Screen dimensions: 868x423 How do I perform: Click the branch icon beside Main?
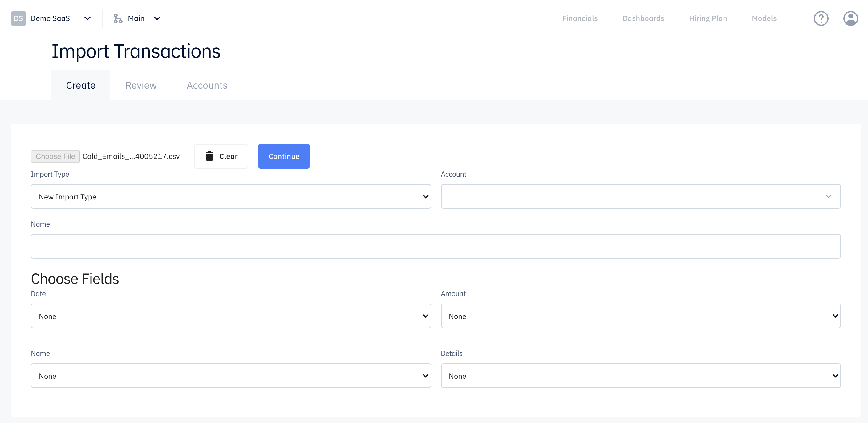[x=118, y=18]
